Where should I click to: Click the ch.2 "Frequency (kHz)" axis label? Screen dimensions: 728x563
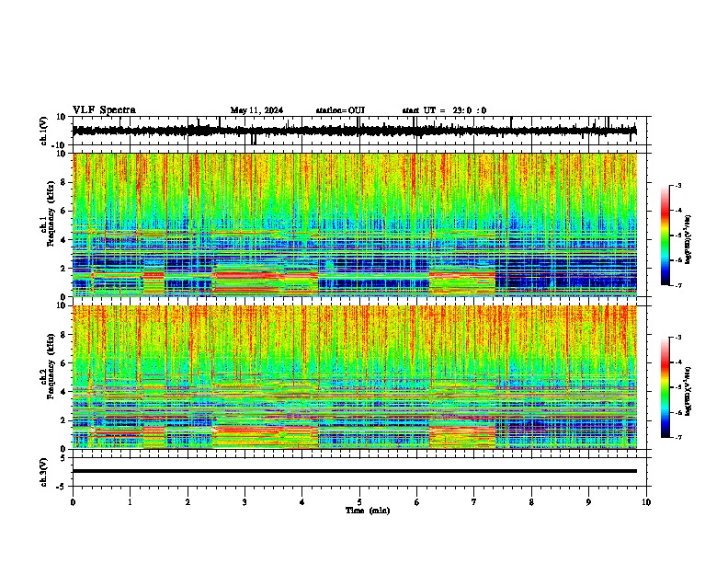[x=51, y=366]
